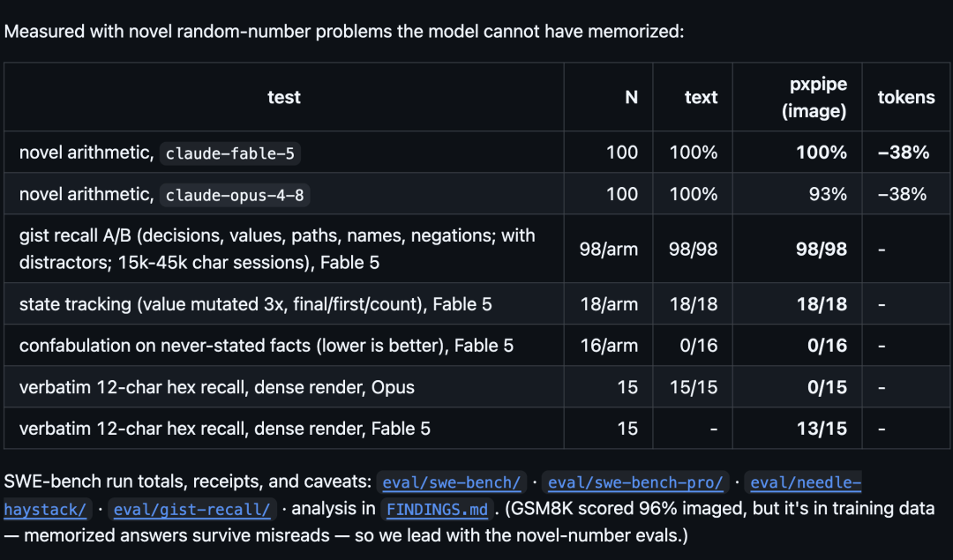Open the eval/swe-bench/ link
The image size is (953, 560).
pyautogui.click(x=451, y=482)
